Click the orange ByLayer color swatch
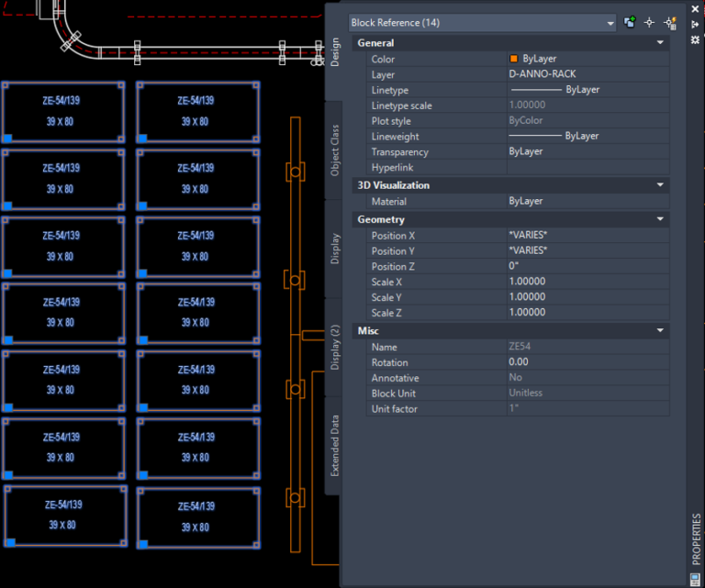Image resolution: width=705 pixels, height=588 pixels. click(x=514, y=59)
